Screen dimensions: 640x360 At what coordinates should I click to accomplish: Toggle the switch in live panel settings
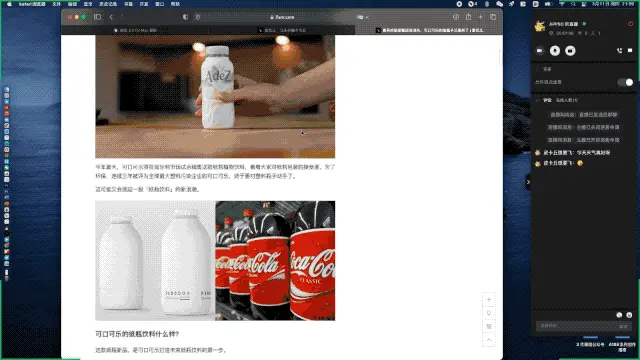(x=625, y=82)
